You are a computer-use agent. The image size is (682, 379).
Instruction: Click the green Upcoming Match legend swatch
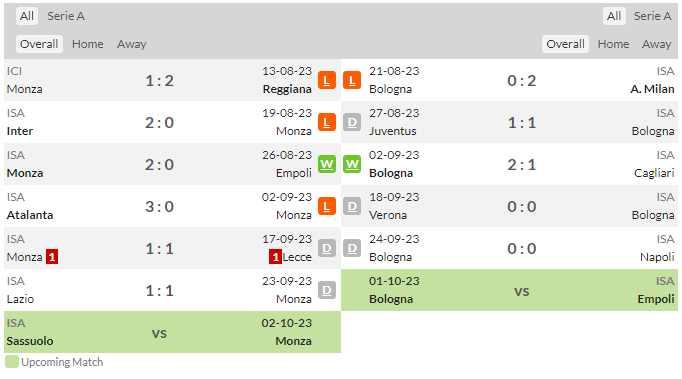(12, 362)
